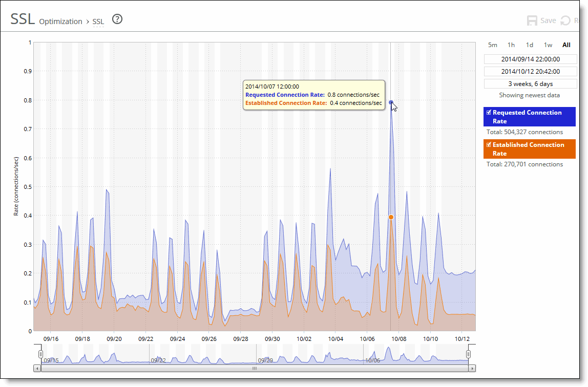The width and height of the screenshot is (588, 387).
Task: Click the help question mark icon
Action: (x=117, y=19)
